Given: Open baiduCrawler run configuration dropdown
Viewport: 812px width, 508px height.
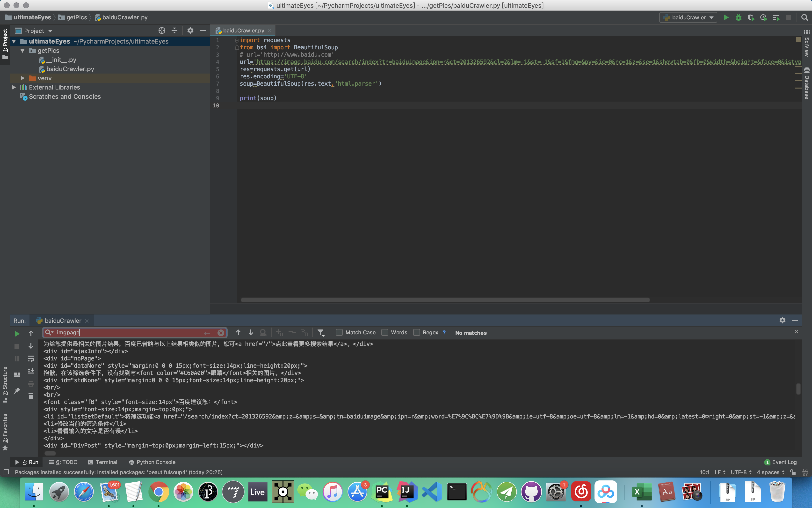Looking at the screenshot, I should [688, 17].
